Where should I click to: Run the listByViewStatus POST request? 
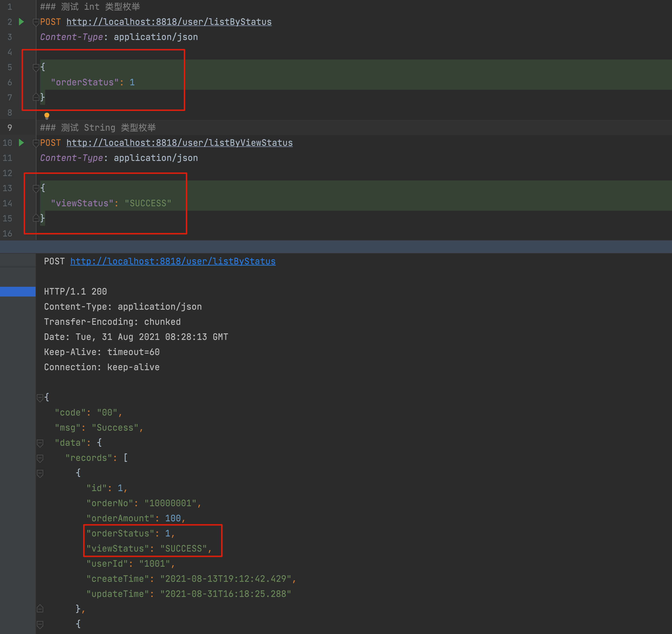(21, 143)
